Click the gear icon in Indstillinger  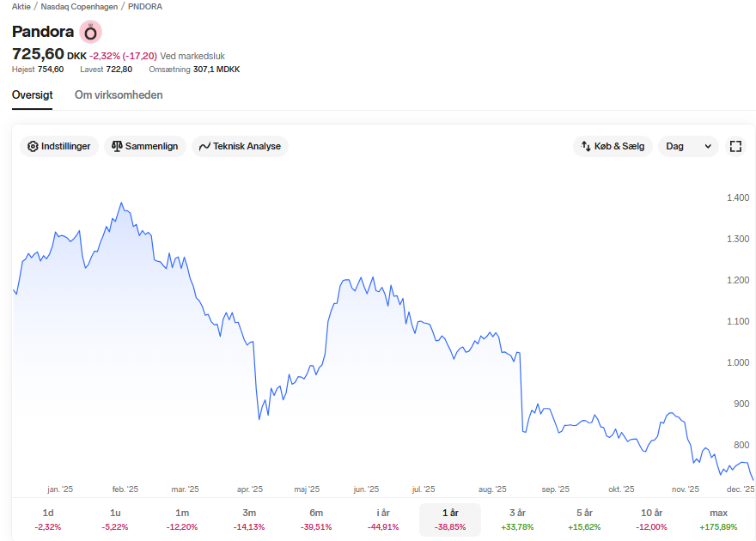pyautogui.click(x=33, y=147)
